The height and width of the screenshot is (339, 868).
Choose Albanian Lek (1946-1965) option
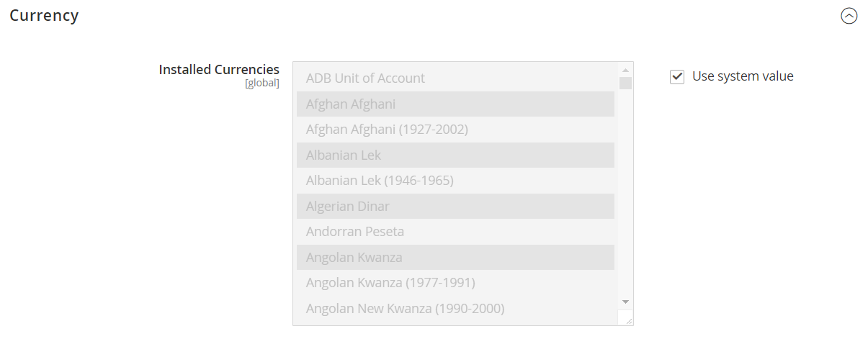[455, 181]
